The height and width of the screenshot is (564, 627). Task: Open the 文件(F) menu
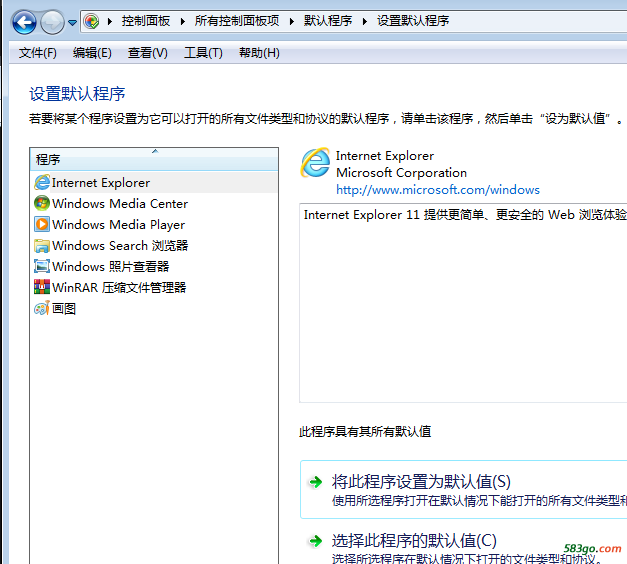click(38, 53)
